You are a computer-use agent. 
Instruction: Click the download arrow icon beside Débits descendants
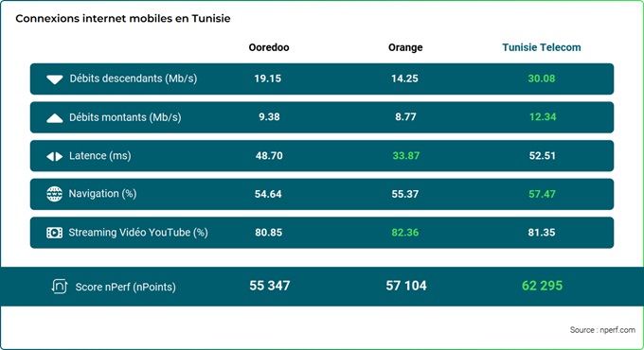55,79
